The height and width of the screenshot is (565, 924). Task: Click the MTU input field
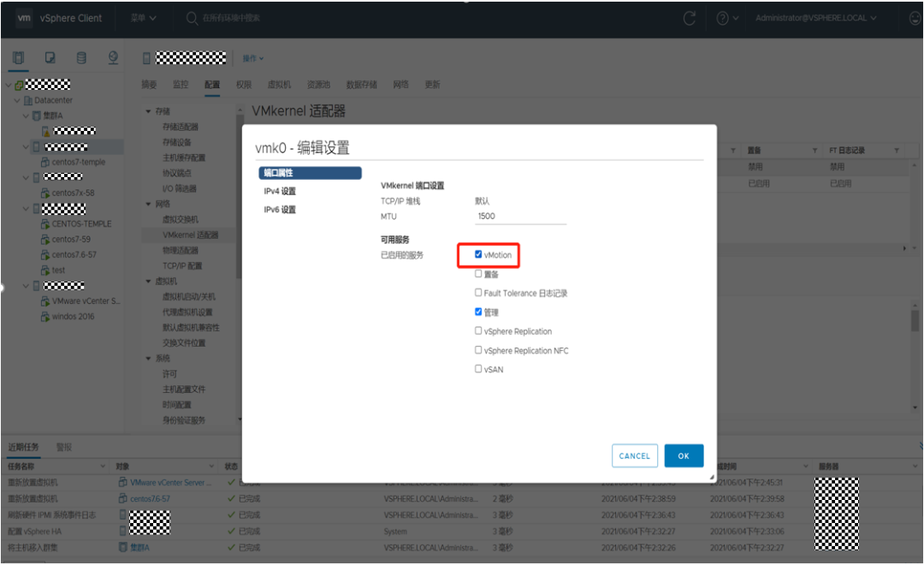[521, 217]
